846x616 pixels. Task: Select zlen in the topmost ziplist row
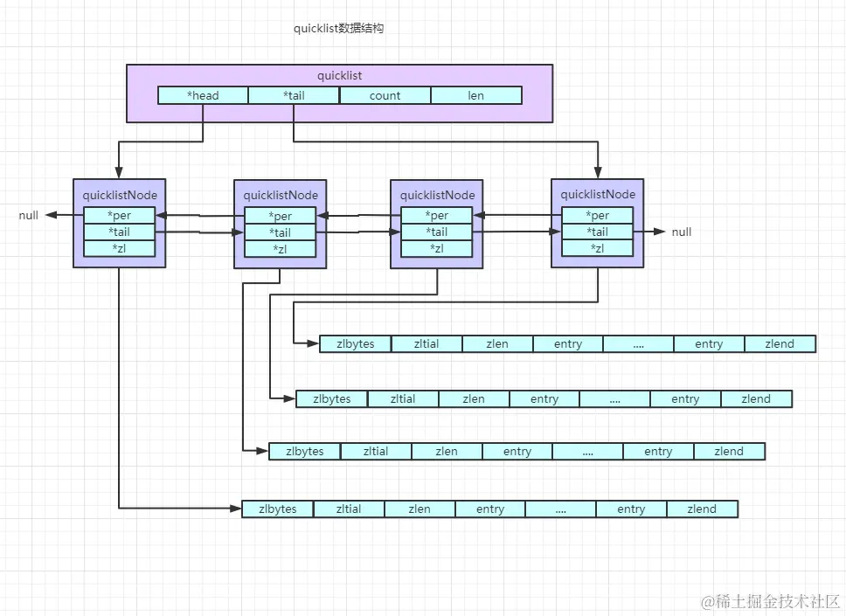tap(497, 343)
